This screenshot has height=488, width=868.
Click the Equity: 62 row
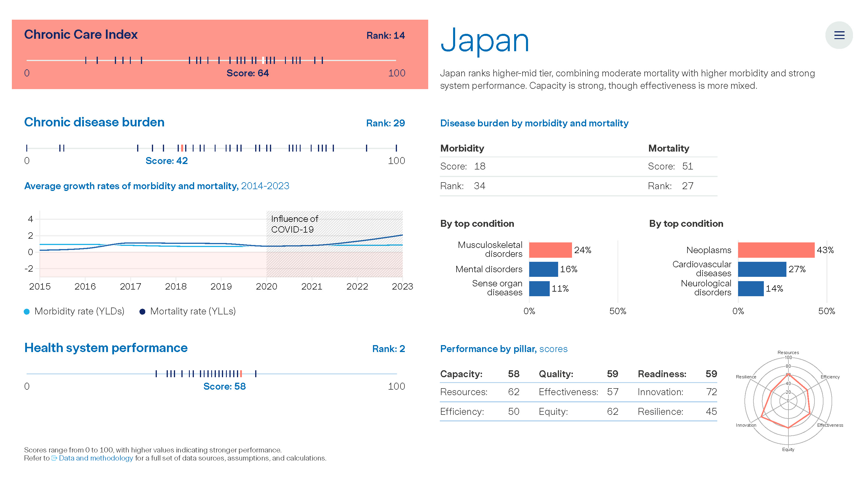[579, 412]
